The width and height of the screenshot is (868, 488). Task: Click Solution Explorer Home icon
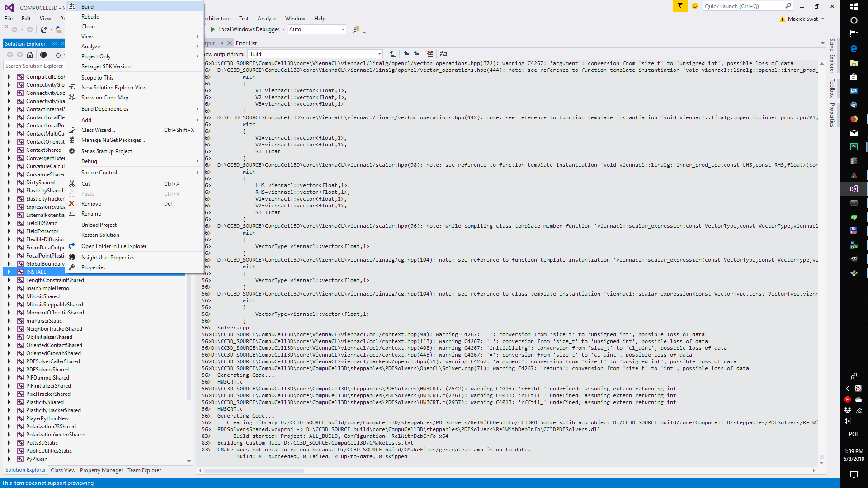point(30,55)
